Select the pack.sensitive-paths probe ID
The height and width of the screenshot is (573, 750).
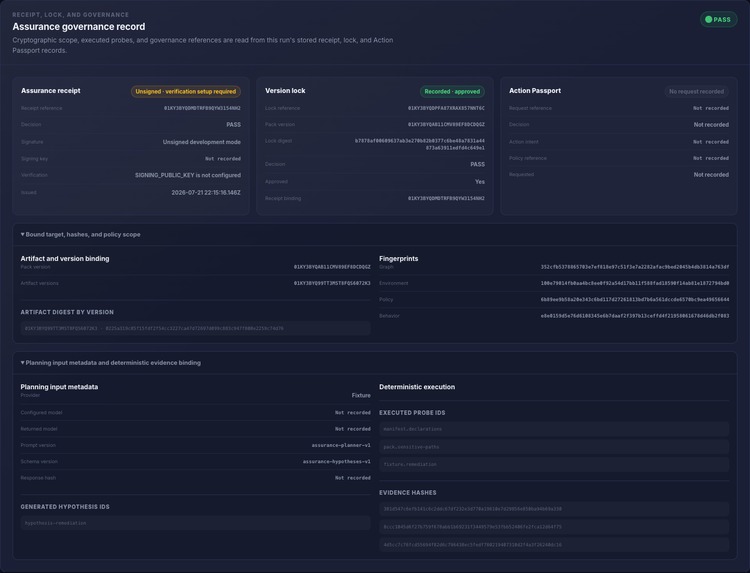click(554, 447)
